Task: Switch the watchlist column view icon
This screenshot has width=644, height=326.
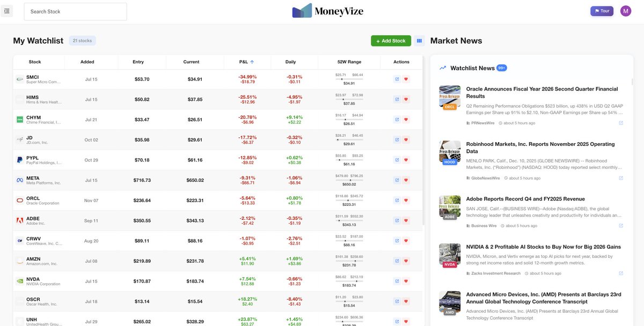Action: 419,41
